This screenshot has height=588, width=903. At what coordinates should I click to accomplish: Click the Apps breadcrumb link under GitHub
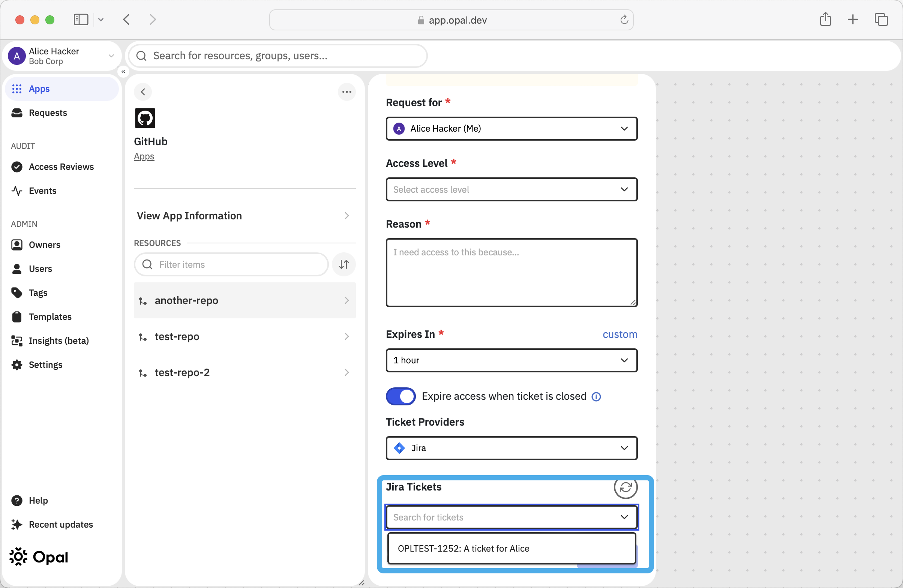(x=144, y=156)
